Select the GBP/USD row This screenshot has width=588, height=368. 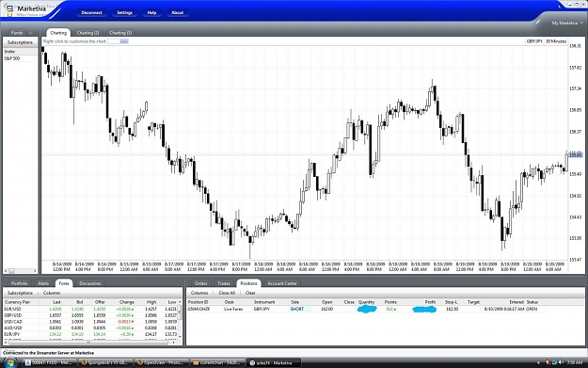pyautogui.click(x=90, y=315)
